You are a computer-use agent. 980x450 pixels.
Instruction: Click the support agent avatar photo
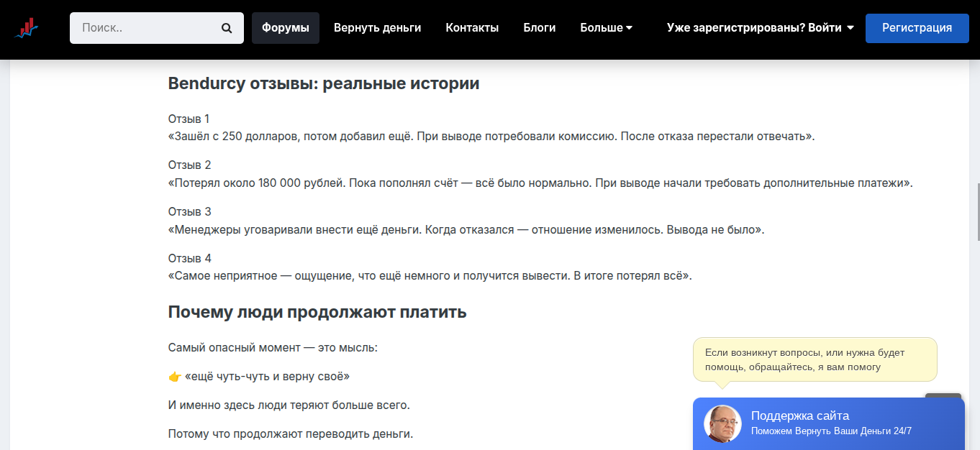tap(722, 424)
